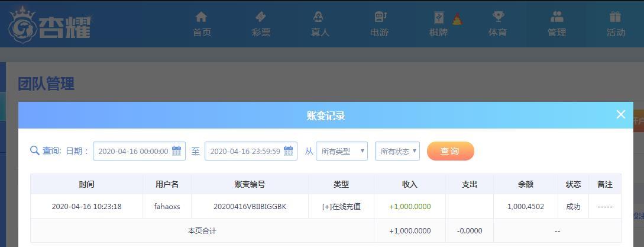Edit the start date 2020-04-16 00:00:00 field
This screenshot has height=247, width=644.
(139, 151)
